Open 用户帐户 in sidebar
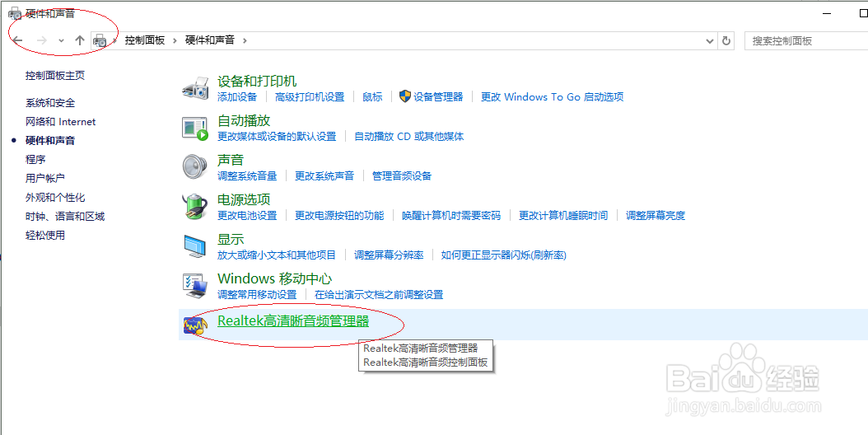This screenshot has width=868, height=435. click(45, 179)
